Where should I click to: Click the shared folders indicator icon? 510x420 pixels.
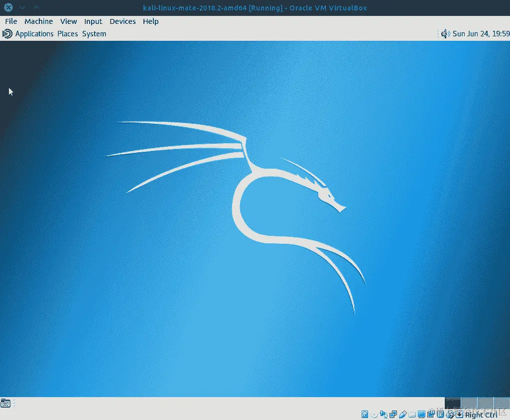pos(412,415)
